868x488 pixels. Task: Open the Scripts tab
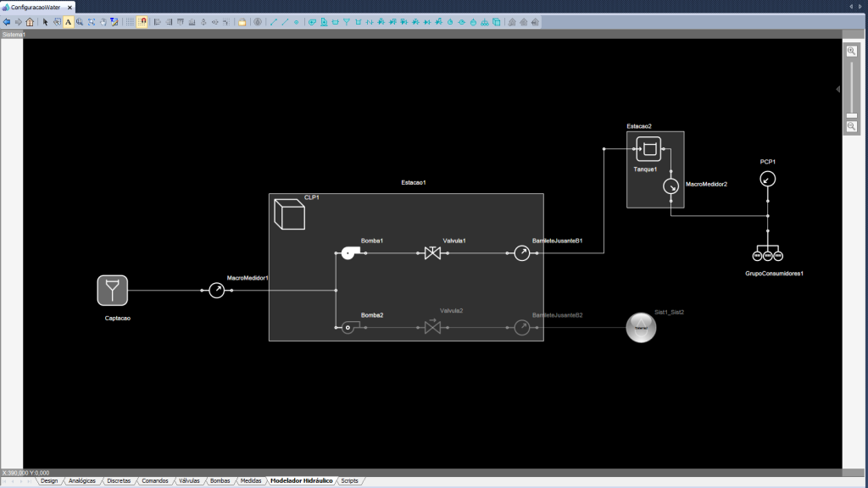(349, 480)
